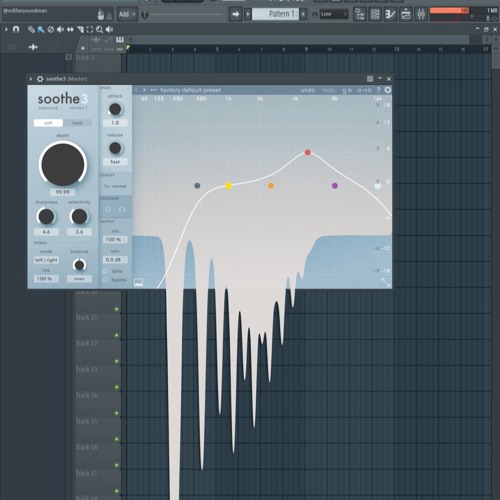Select the playlist mute tool
The width and height of the screenshot is (500, 500).
click(60, 29)
